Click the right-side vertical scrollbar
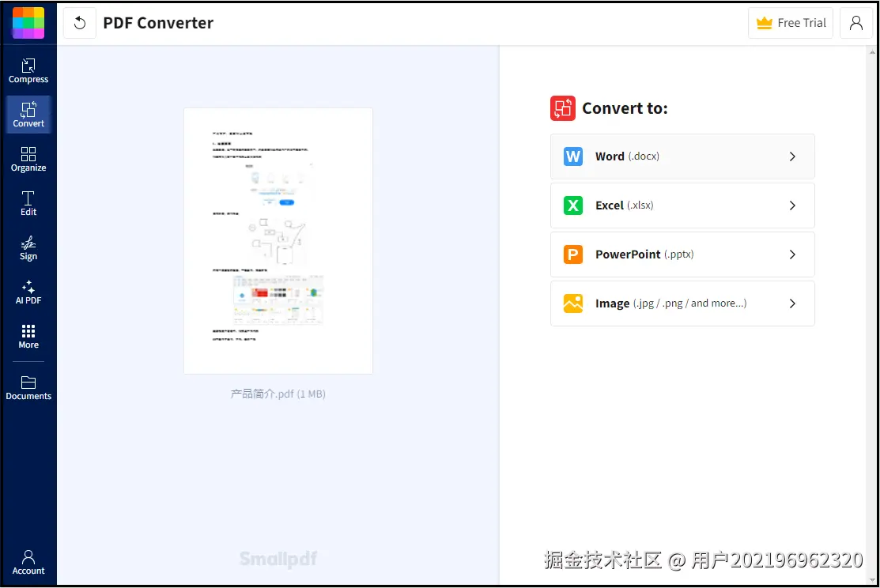880x588 pixels. [x=872, y=315]
